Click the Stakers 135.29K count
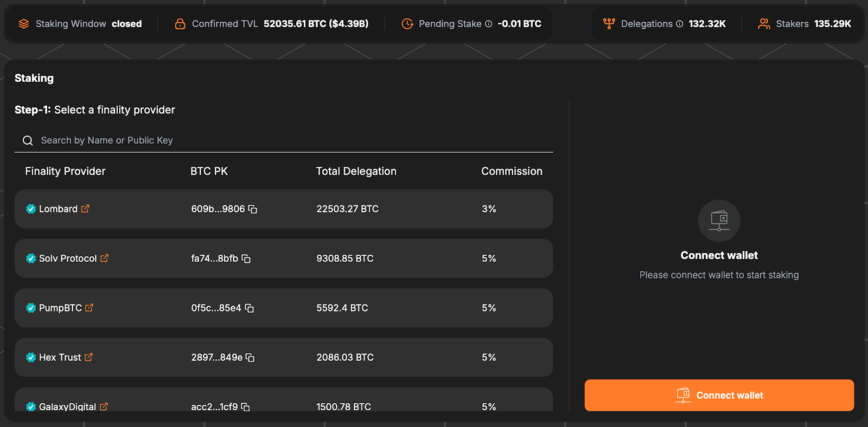Screen dimensions: 868x427 tap(832, 24)
